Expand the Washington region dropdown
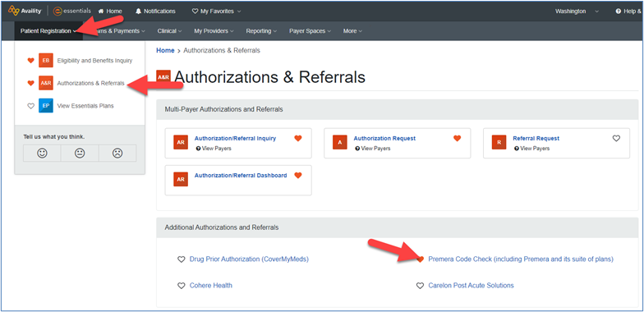Image resolution: width=644 pixels, height=312 pixels. click(x=577, y=11)
